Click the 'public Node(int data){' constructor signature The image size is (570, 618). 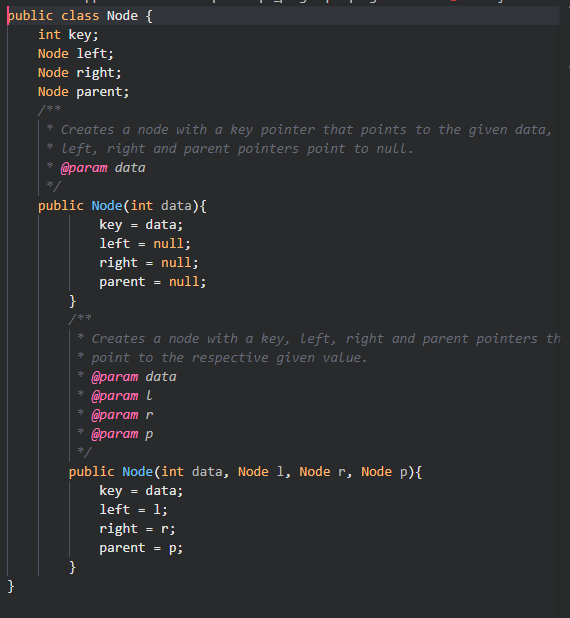coord(122,206)
